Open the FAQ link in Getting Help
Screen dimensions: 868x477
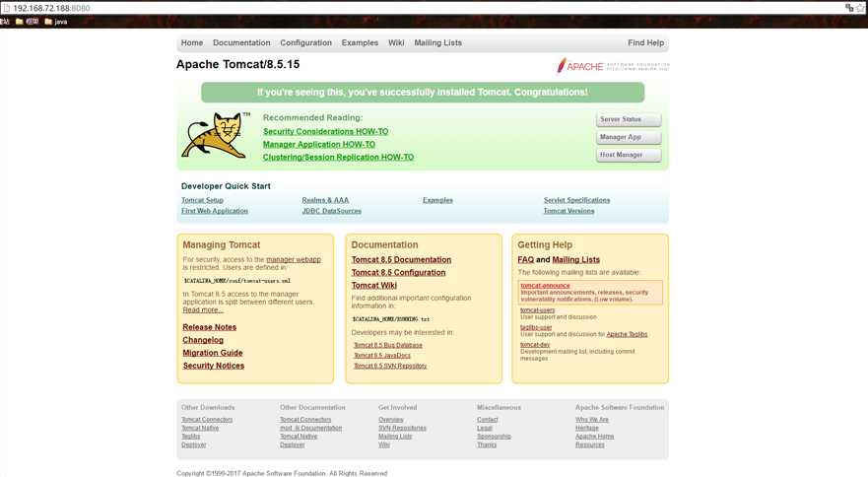[x=526, y=259]
